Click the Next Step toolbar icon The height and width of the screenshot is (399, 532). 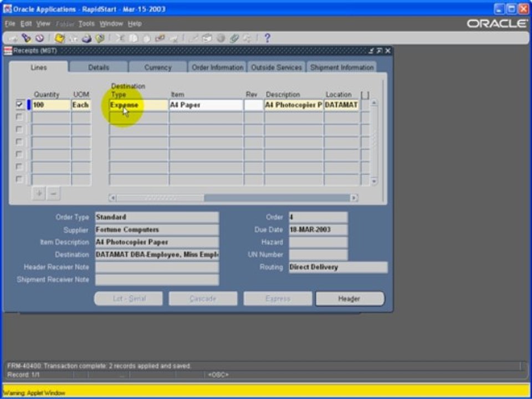pyautogui.click(x=73, y=38)
